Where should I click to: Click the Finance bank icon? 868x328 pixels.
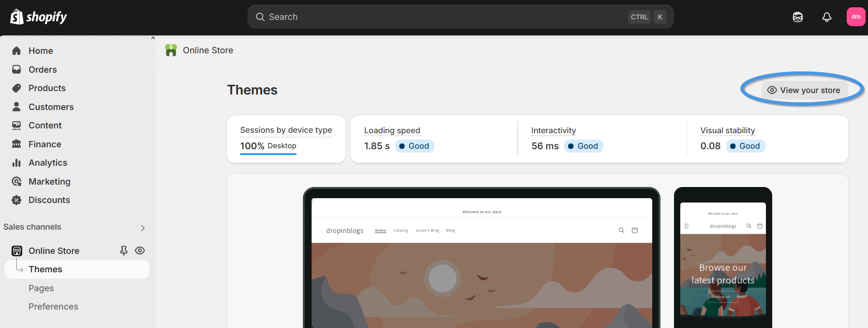[16, 144]
